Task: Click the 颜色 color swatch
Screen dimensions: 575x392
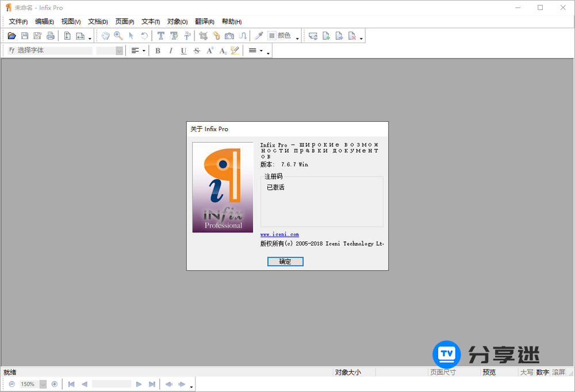Action: click(x=273, y=36)
